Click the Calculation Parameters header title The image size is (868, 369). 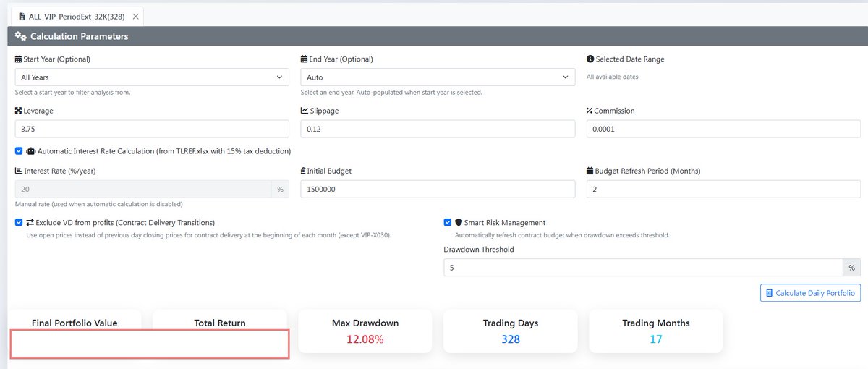[79, 36]
